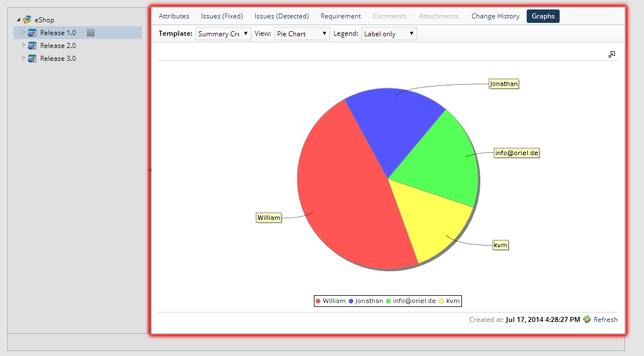Expand the Release 2.0 tree node
The height and width of the screenshot is (356, 644).
23,45
